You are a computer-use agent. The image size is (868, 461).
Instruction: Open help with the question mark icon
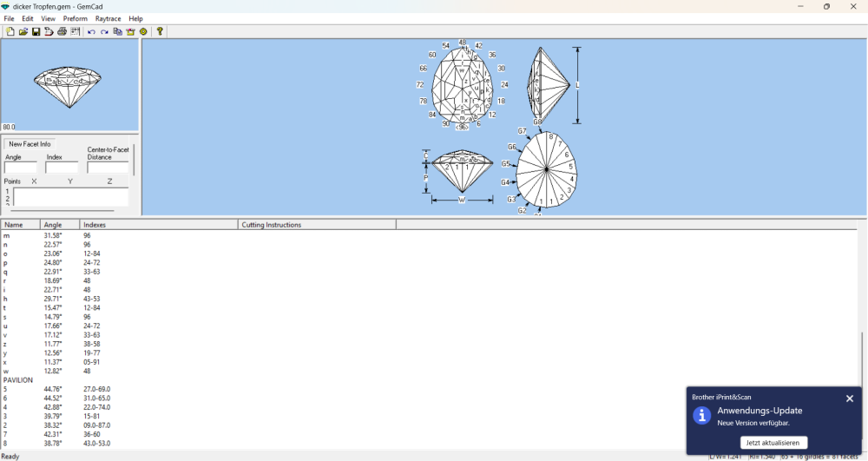coord(160,32)
